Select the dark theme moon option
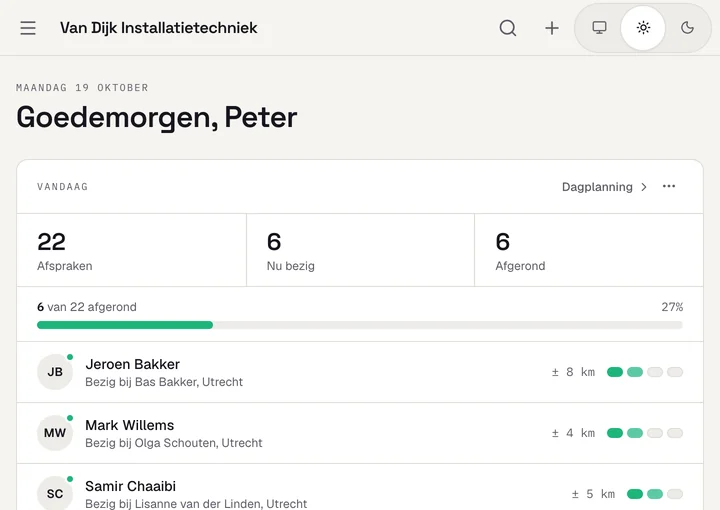The image size is (720, 510). 687,28
